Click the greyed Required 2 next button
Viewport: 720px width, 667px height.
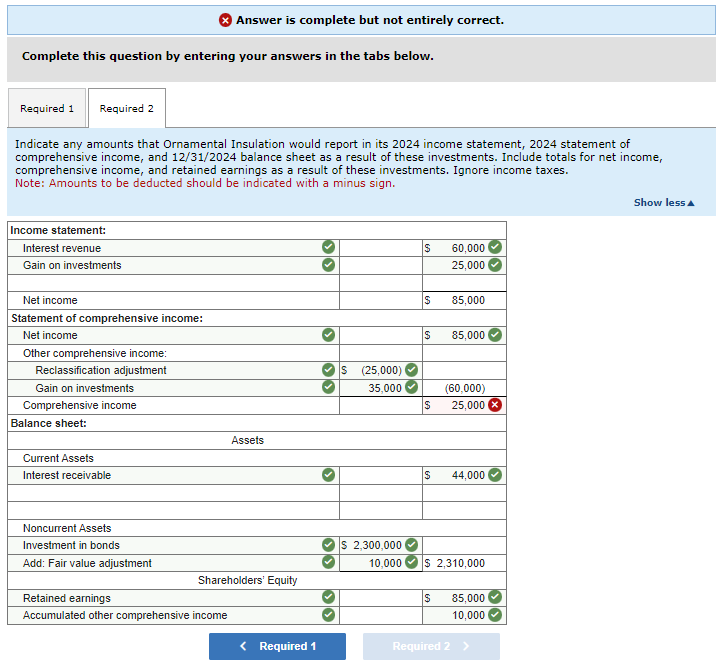431,646
